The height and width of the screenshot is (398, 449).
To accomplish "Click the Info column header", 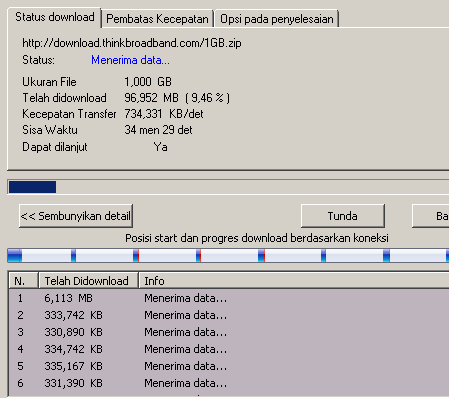I will coord(293,281).
